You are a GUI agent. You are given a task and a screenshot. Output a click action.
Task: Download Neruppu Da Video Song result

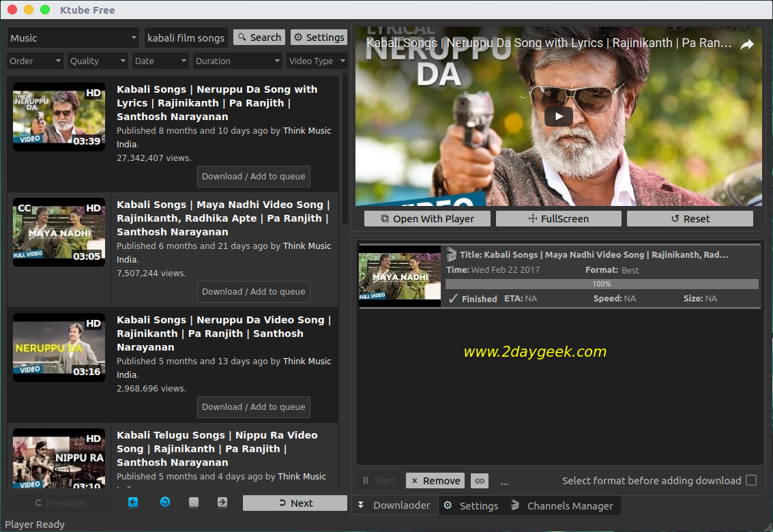point(254,407)
